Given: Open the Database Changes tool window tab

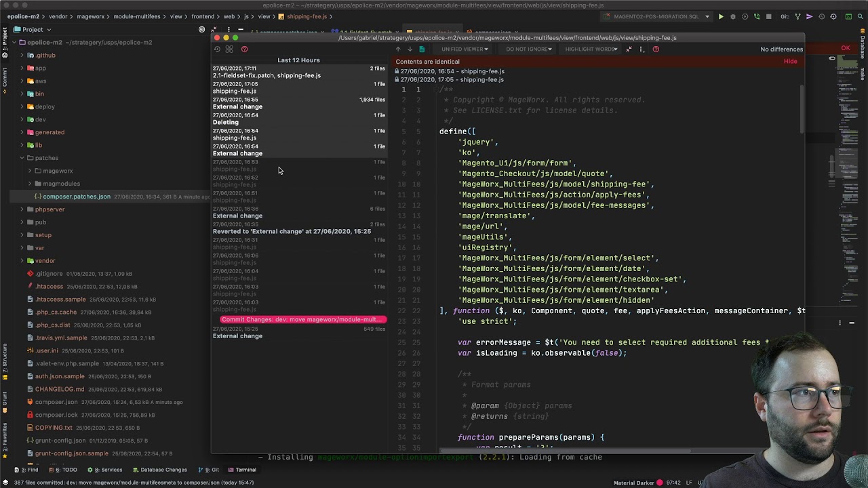Looking at the screenshot, I should click(x=160, y=470).
